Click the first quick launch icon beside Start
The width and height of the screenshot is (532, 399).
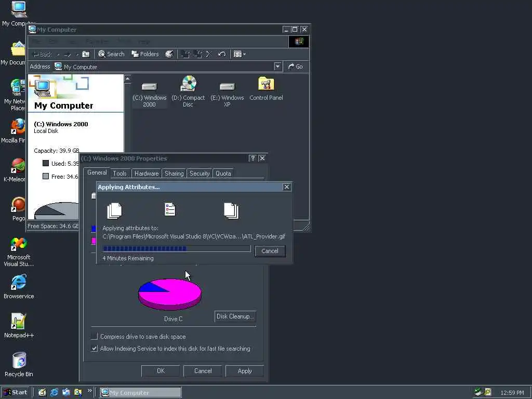tap(42, 392)
